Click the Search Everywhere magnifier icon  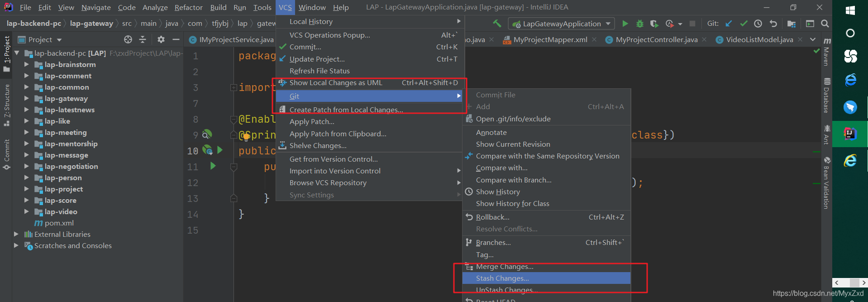tap(825, 24)
